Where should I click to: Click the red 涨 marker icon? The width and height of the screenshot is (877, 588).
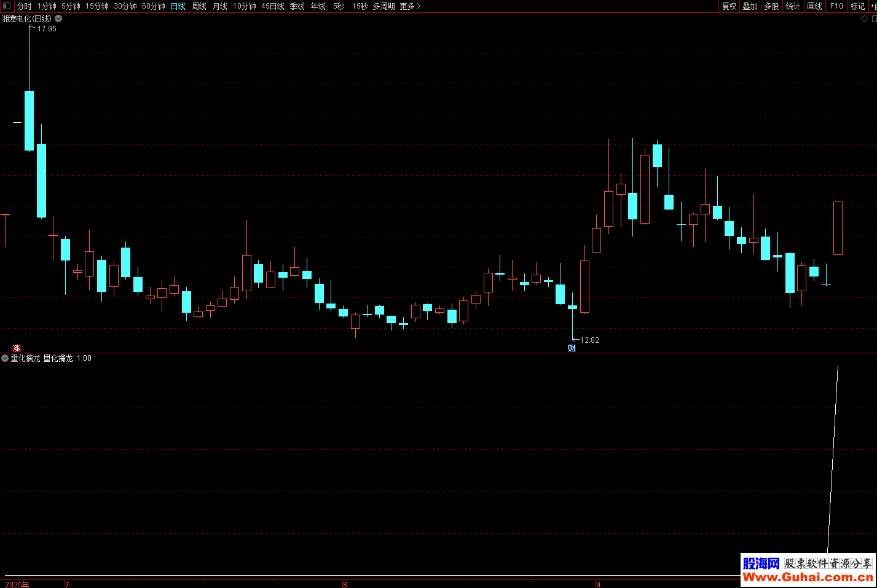[x=17, y=348]
